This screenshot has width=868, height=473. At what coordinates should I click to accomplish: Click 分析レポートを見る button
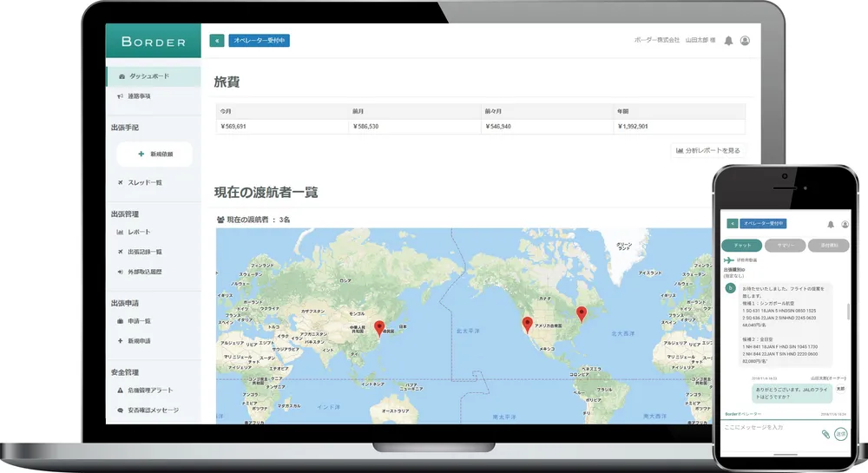pyautogui.click(x=708, y=150)
